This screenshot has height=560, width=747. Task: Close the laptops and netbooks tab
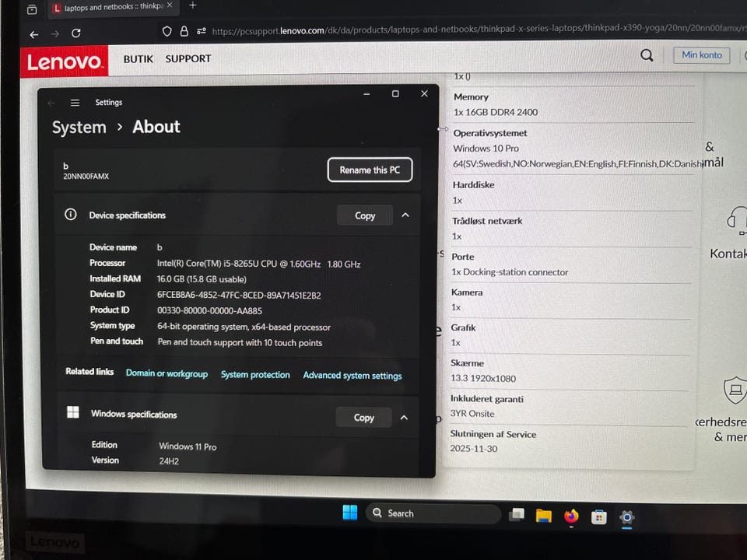click(x=170, y=5)
